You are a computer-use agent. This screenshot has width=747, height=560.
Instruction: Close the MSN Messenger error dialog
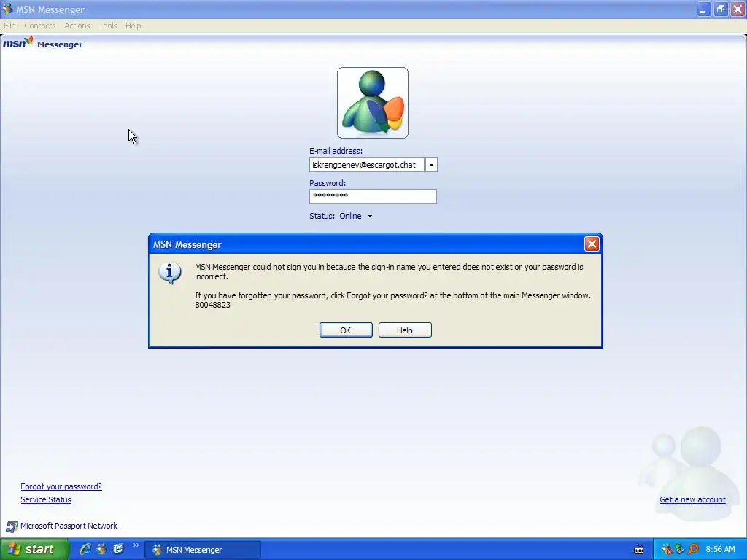[x=592, y=244]
